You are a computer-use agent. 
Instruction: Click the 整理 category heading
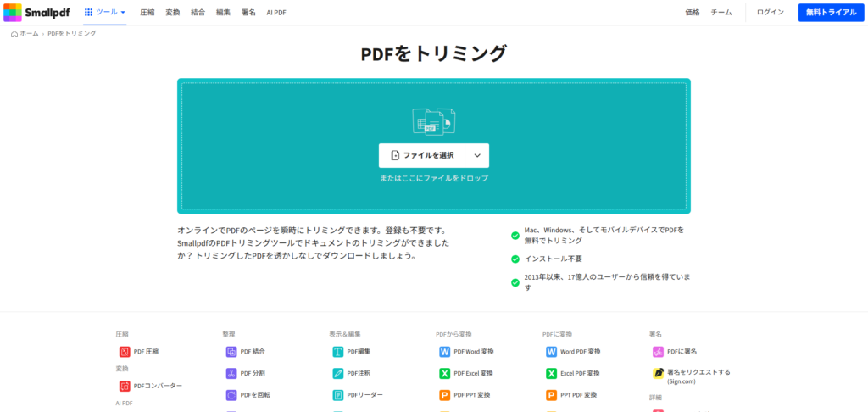pyautogui.click(x=229, y=335)
